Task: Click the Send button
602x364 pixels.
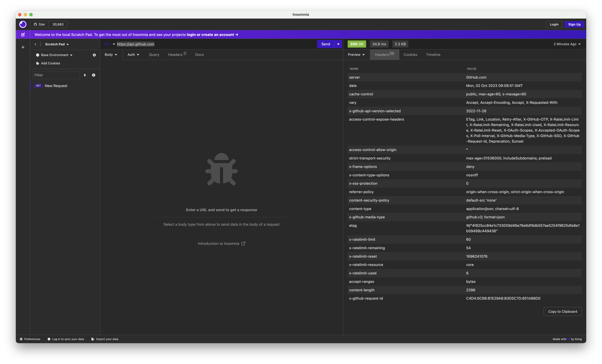Action: click(326, 44)
